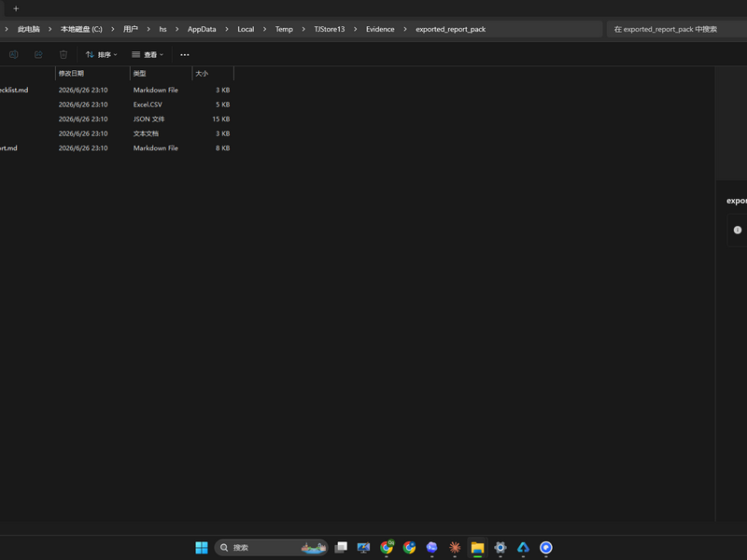The width and height of the screenshot is (747, 560).
Task: Navigate to the AppData breadcrumb folder
Action: pyautogui.click(x=202, y=29)
